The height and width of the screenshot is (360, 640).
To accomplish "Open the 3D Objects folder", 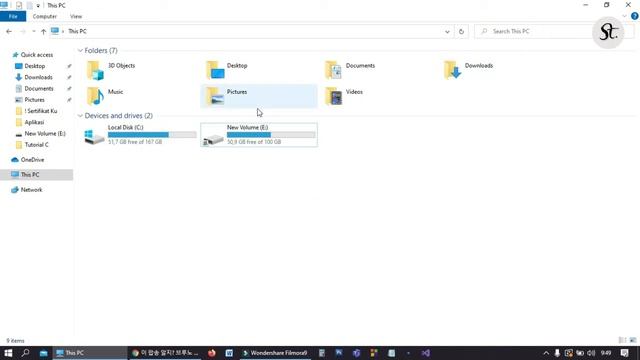I will tap(111, 70).
